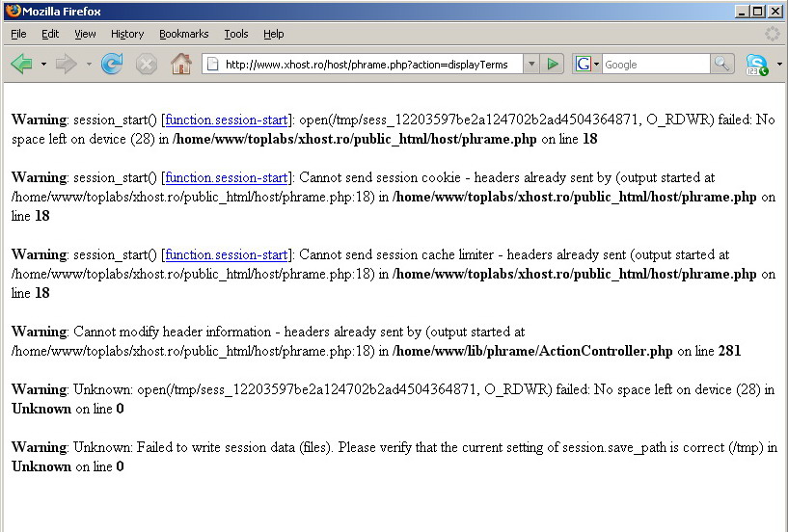Follow function.session-start link in first warning
788x532 pixels.
226,120
